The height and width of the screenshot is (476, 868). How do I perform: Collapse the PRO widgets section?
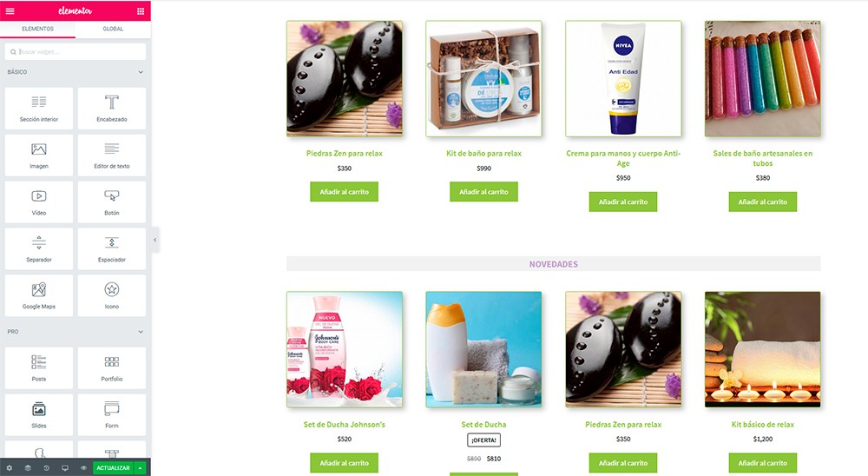click(x=141, y=331)
